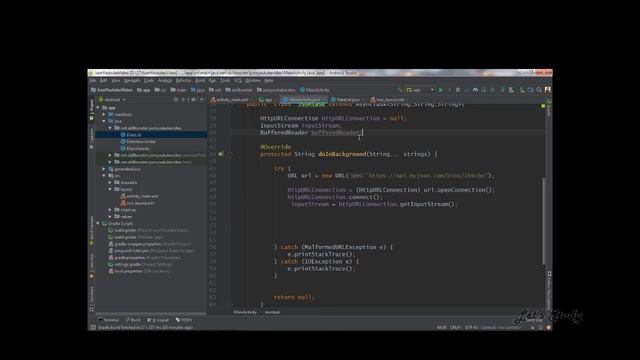The width and height of the screenshot is (640, 360).
Task: Open the Refactor menu
Action: point(184,81)
